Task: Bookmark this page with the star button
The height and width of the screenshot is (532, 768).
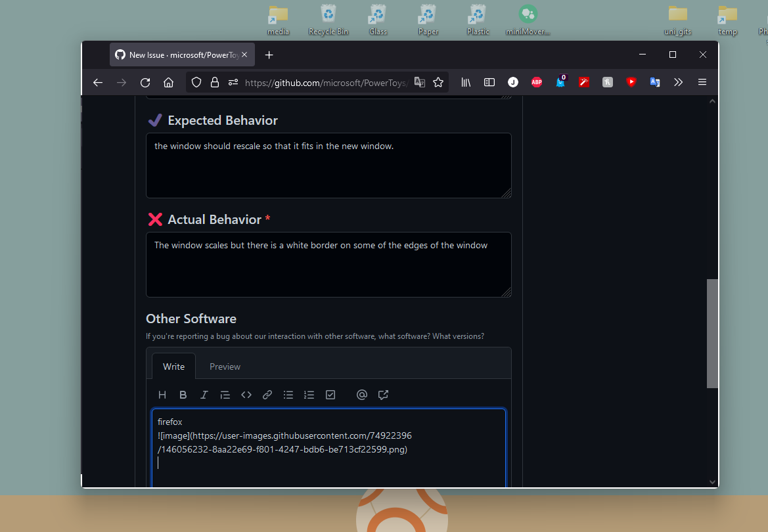Action: point(438,82)
